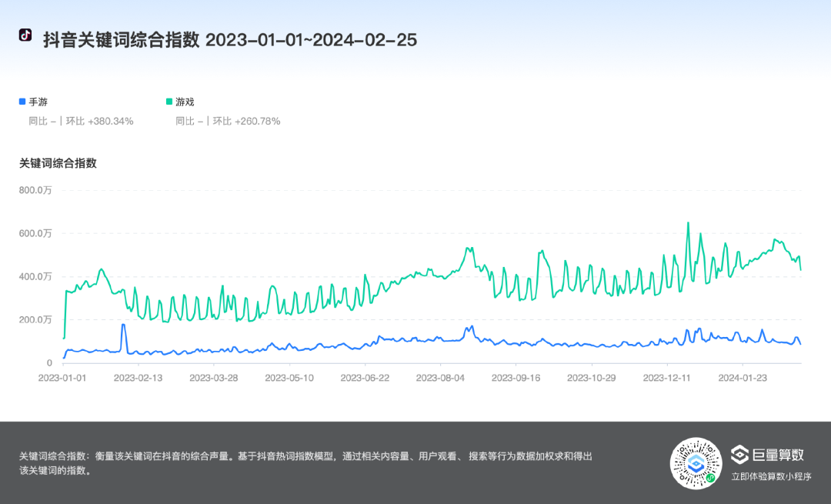The width and height of the screenshot is (831, 504).
Task: Click the 巨量算数 hexagon logo icon
Action: pyautogui.click(x=739, y=454)
